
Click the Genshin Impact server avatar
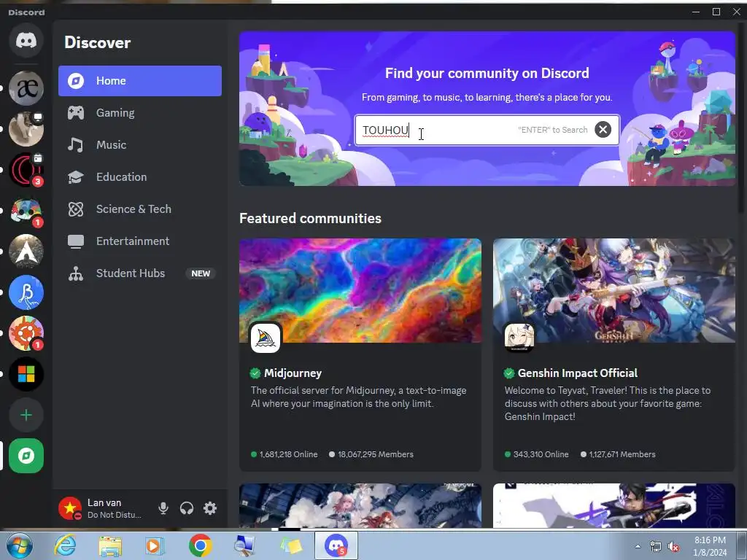click(519, 338)
